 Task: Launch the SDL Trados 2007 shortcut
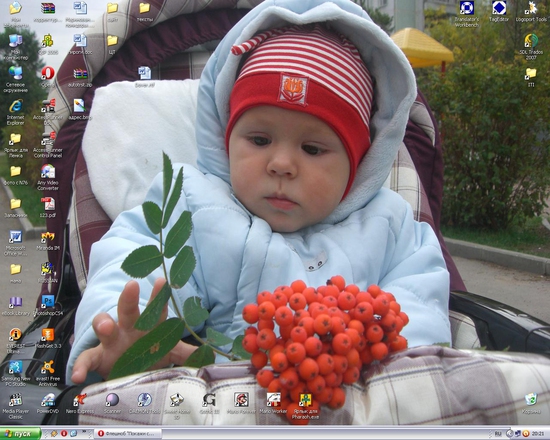click(x=531, y=41)
